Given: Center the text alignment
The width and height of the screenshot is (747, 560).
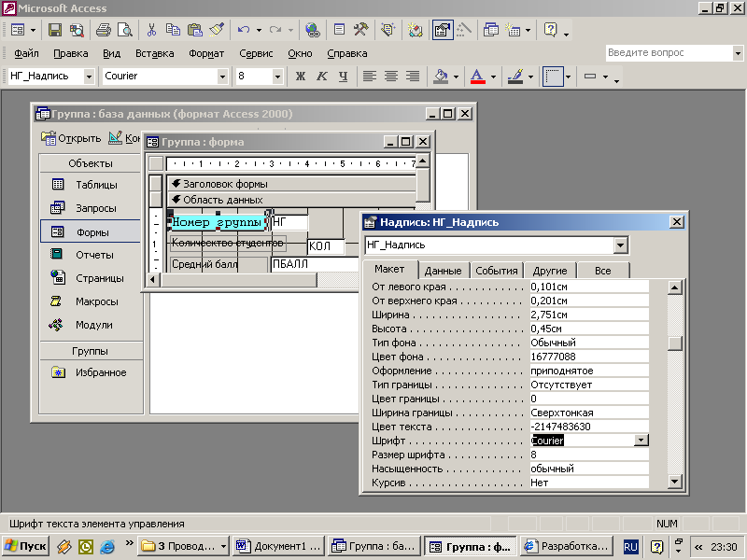Looking at the screenshot, I should click(x=391, y=77).
